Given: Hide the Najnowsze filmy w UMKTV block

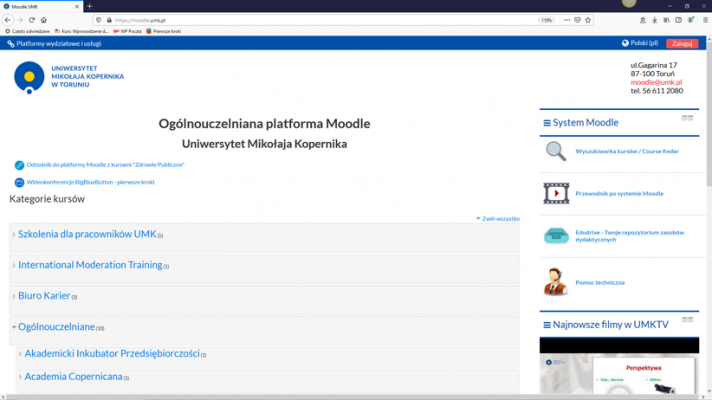Looking at the screenshot, I should point(684,320).
